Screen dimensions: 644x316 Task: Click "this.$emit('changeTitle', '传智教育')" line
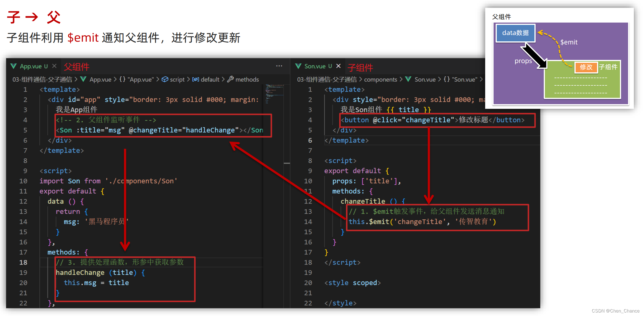422,222
